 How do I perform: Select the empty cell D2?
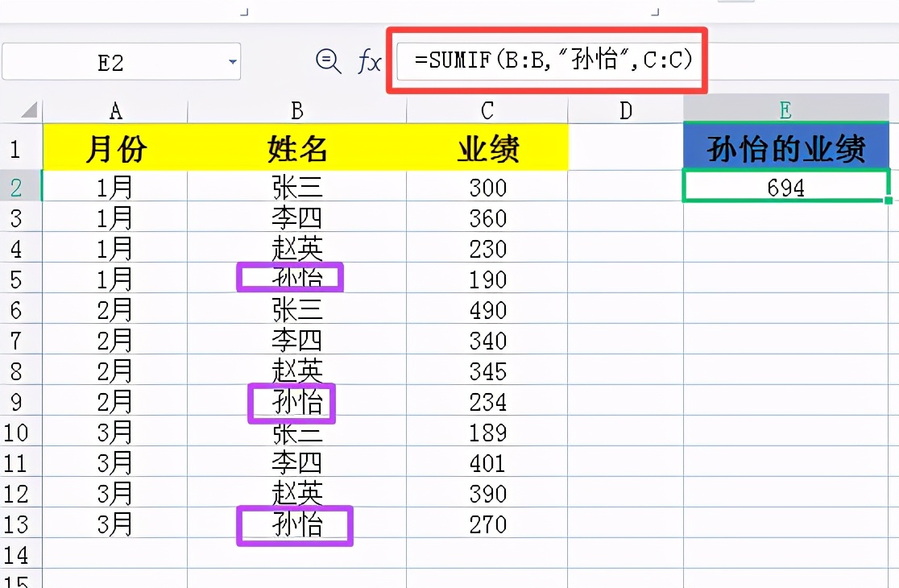click(x=625, y=188)
